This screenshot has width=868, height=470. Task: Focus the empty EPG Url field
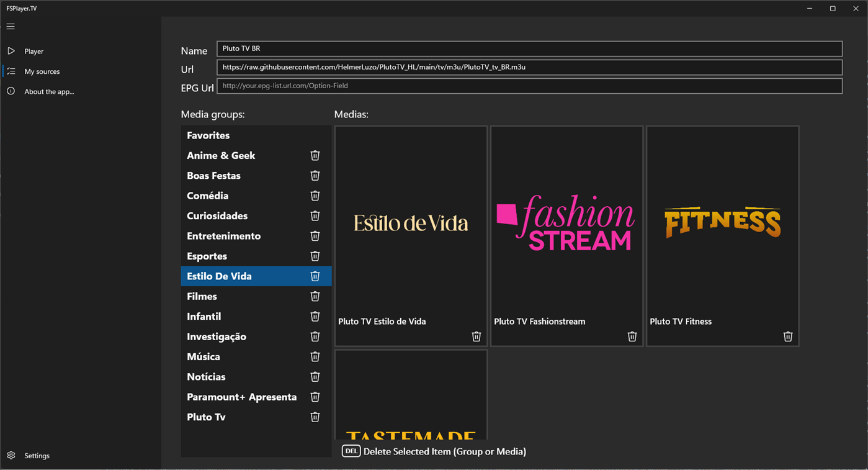(529, 86)
